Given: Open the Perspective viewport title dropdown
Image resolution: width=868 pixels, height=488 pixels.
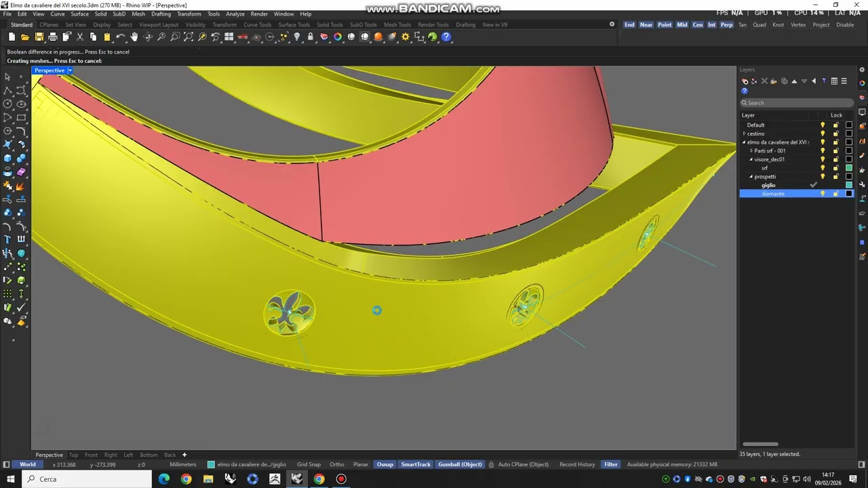Looking at the screenshot, I should pyautogui.click(x=69, y=70).
